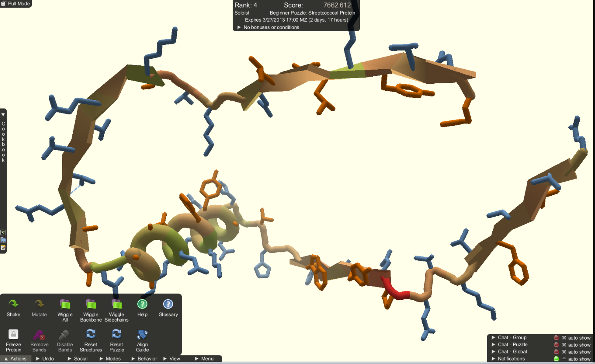This screenshot has width=595, height=364.
Task: Click the Score value 7662.612
Action: click(337, 5)
